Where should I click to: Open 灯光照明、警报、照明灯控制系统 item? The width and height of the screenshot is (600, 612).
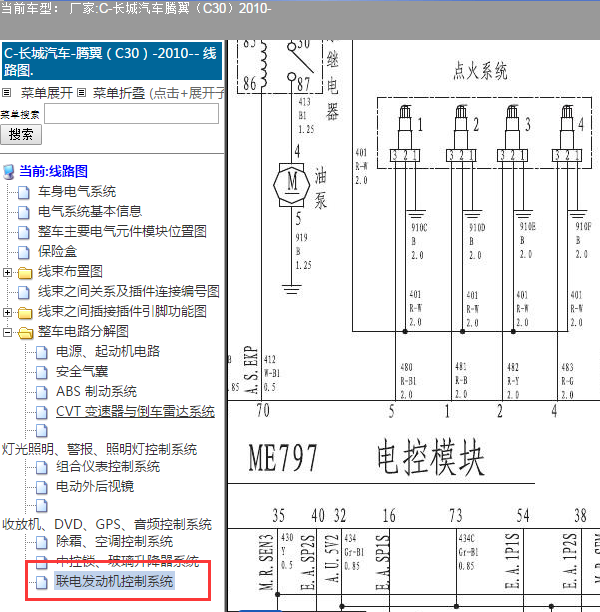pos(100,449)
